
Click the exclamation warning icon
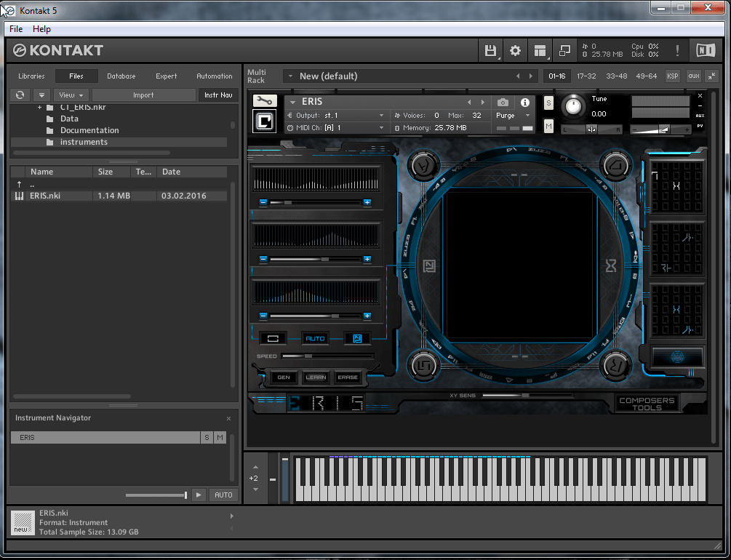pos(677,50)
